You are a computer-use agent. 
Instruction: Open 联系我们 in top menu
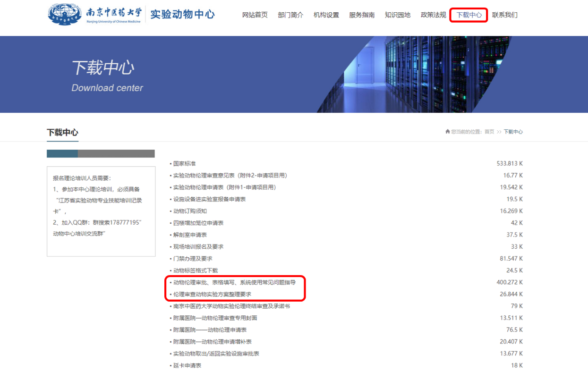coord(504,15)
